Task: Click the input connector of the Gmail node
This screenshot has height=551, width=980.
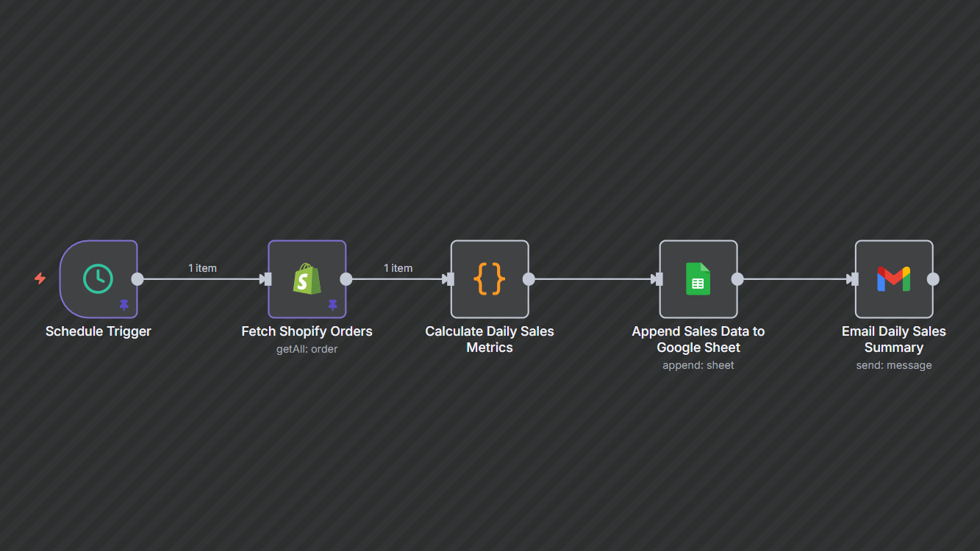Action: click(854, 279)
